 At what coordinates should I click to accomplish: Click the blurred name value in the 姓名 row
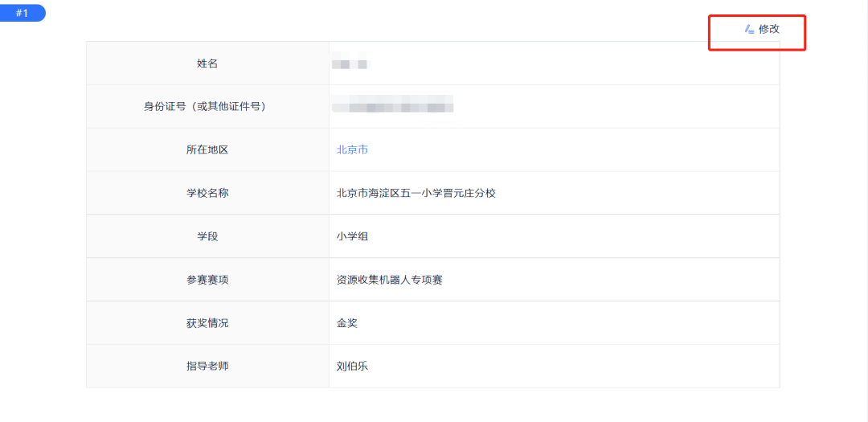(x=350, y=61)
